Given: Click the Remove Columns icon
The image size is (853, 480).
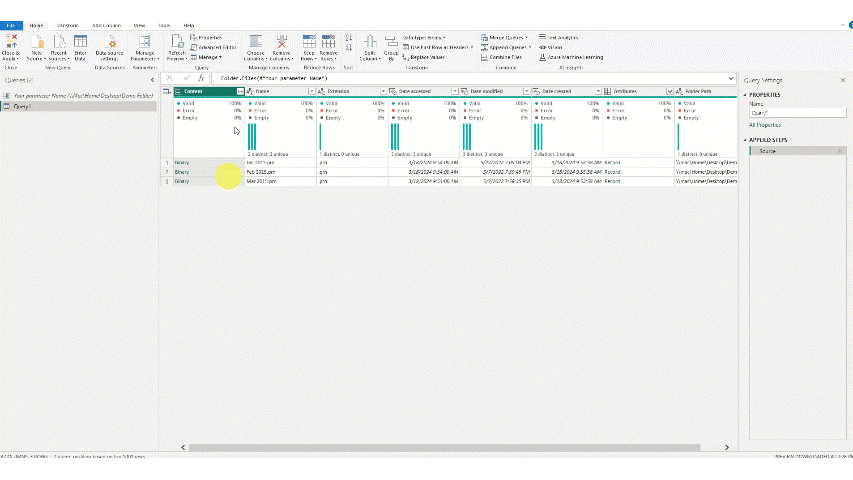Looking at the screenshot, I should [x=282, y=43].
